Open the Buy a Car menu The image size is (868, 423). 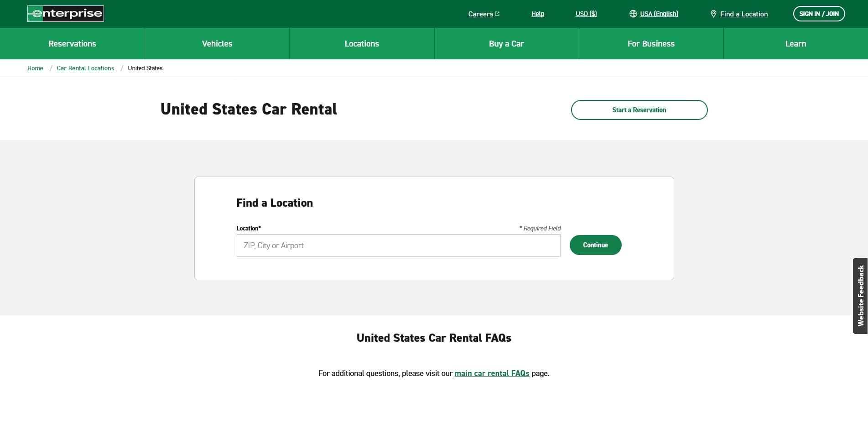pyautogui.click(x=506, y=44)
